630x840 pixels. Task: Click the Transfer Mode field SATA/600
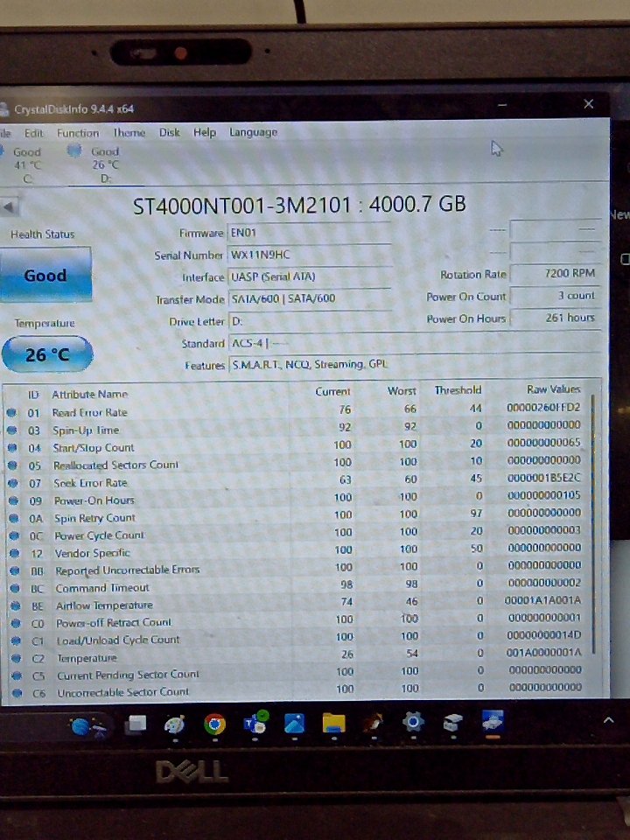tap(309, 299)
